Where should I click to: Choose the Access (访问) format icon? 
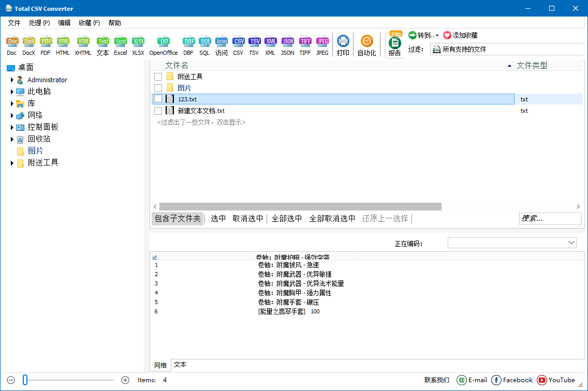pyautogui.click(x=221, y=46)
